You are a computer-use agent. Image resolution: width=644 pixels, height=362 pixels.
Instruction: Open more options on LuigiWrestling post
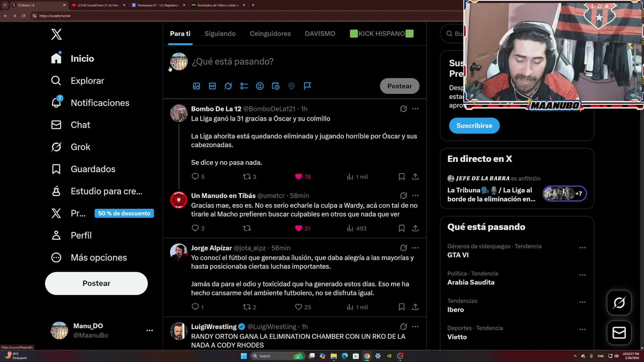[415, 327]
